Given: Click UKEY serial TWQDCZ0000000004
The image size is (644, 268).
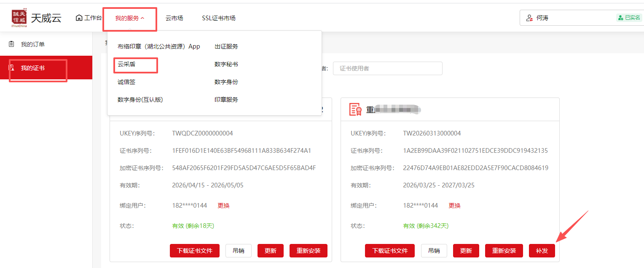Looking at the screenshot, I should [x=202, y=133].
